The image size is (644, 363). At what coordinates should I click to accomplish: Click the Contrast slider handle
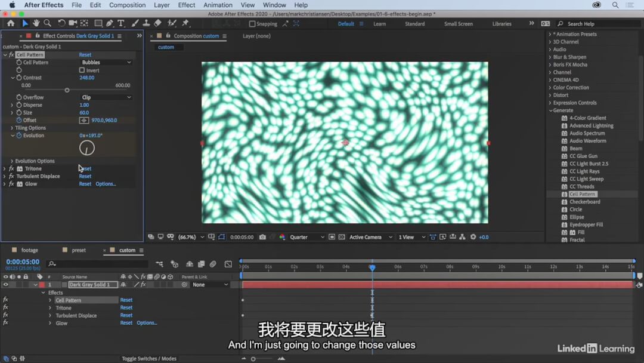[67, 90]
